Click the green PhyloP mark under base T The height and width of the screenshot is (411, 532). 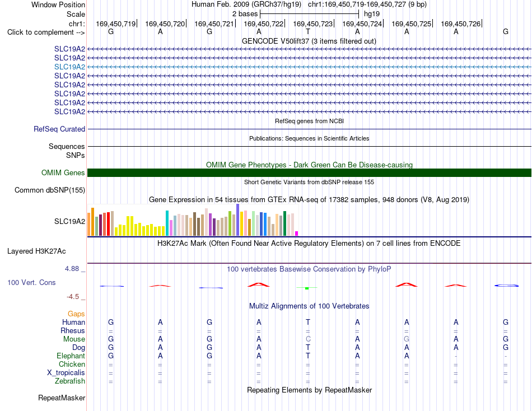(307, 288)
